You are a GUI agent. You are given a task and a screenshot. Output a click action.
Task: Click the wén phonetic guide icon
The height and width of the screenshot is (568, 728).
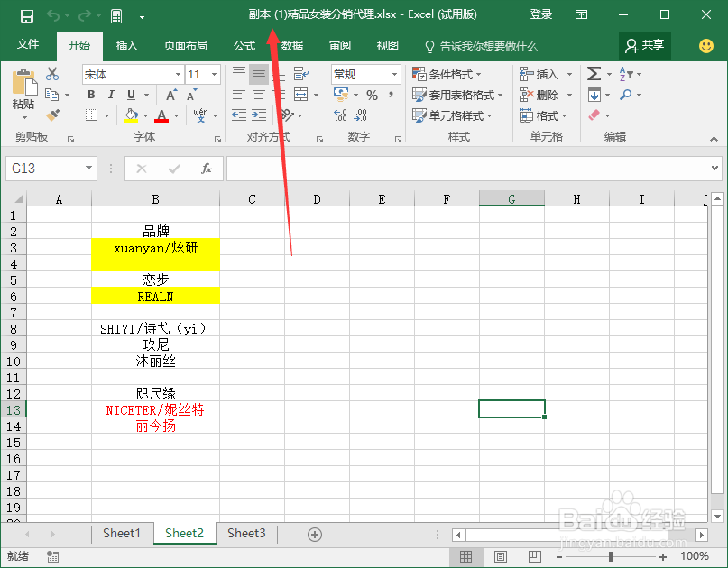200,115
